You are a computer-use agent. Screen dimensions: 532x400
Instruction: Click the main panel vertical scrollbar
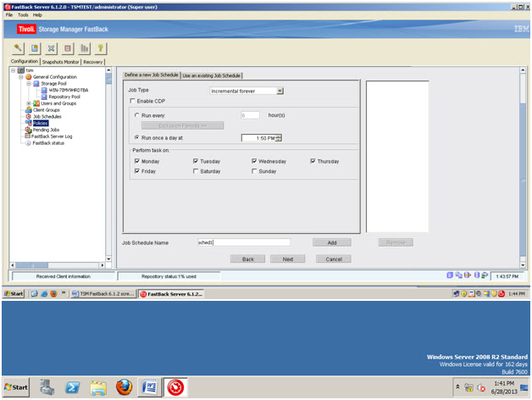pos(523,168)
